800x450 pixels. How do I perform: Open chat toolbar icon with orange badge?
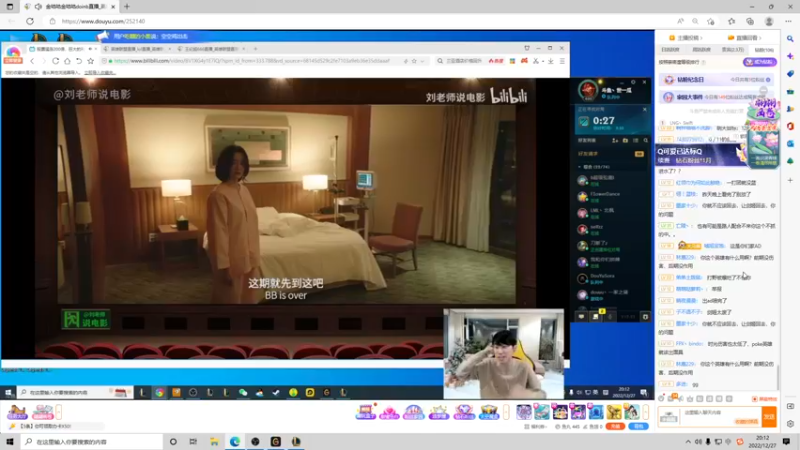(673, 398)
